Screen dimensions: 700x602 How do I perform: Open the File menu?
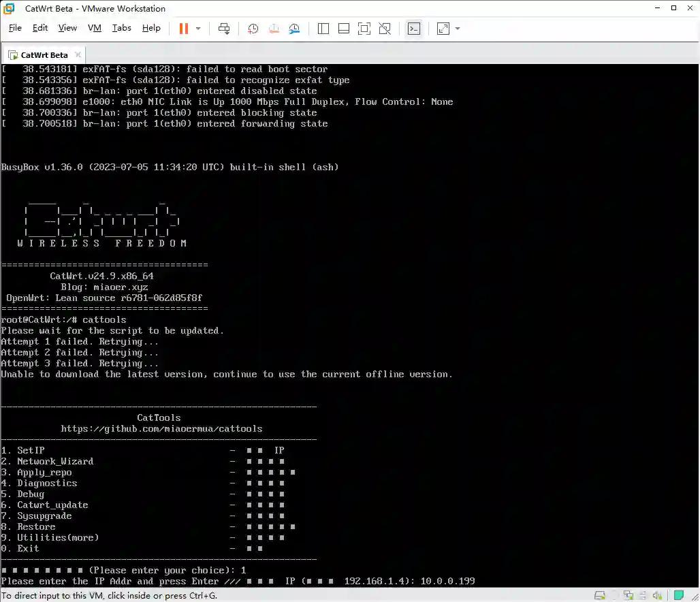pyautogui.click(x=15, y=28)
